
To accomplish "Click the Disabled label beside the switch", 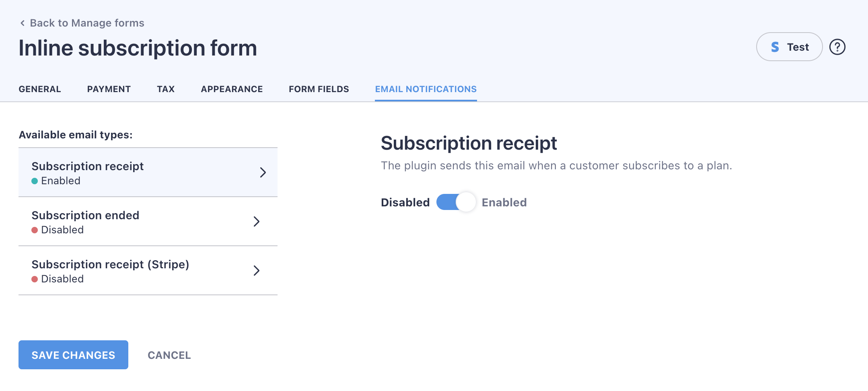I will 405,202.
